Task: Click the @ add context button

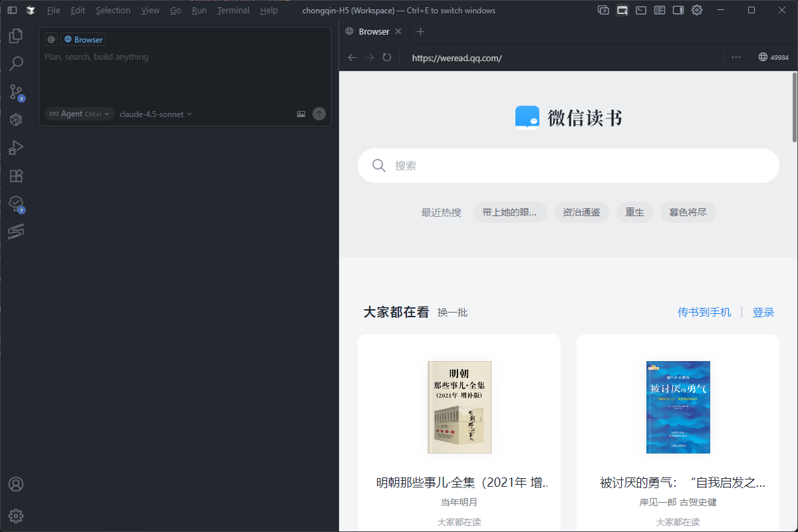Action: tap(51, 39)
